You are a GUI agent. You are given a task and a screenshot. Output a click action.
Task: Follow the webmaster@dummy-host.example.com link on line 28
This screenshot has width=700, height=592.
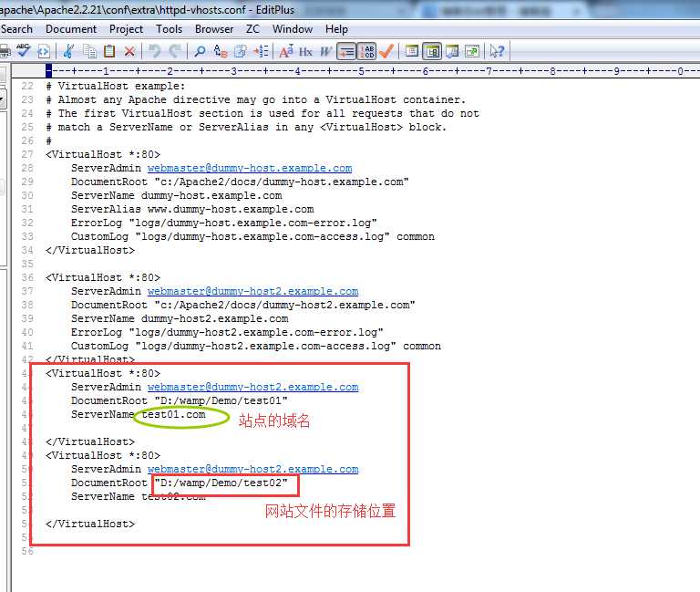click(x=250, y=169)
